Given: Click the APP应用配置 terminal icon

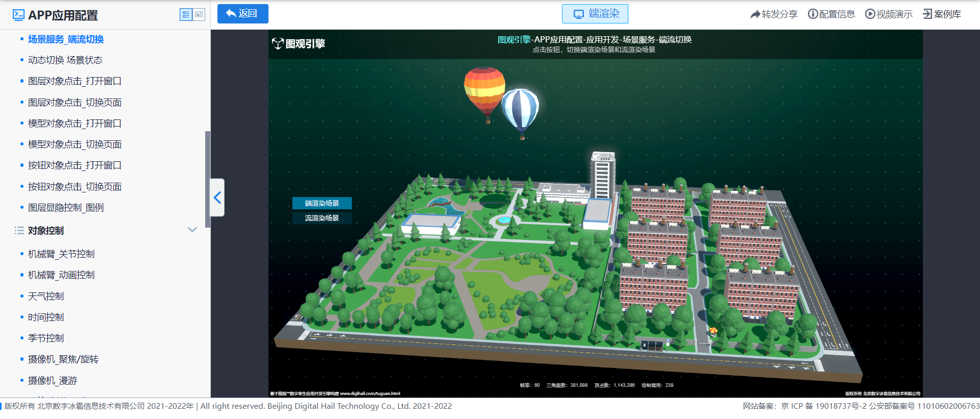Looking at the screenshot, I should [x=18, y=15].
